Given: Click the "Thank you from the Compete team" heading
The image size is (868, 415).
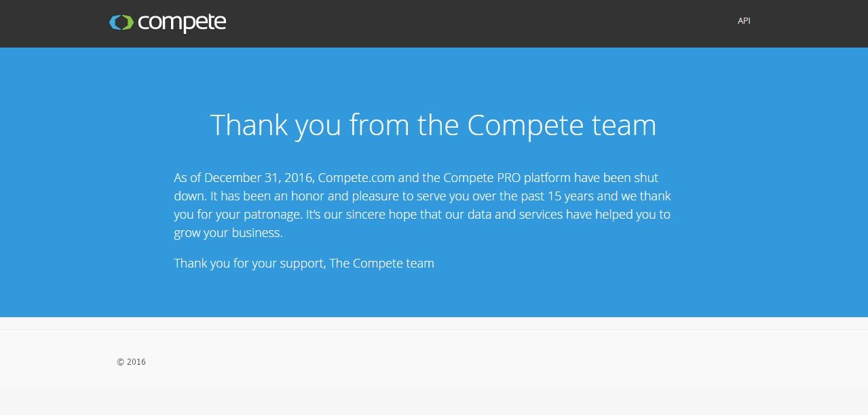Looking at the screenshot, I should click(x=433, y=125).
